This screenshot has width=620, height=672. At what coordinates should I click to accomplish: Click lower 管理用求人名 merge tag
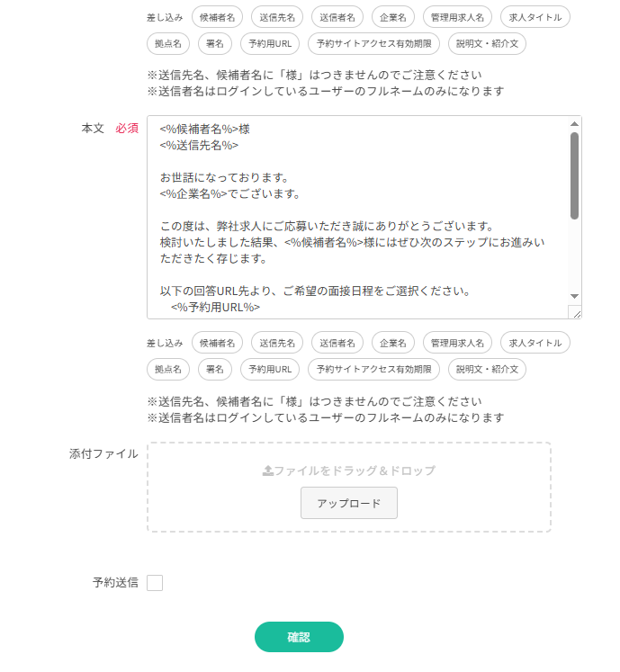457,343
